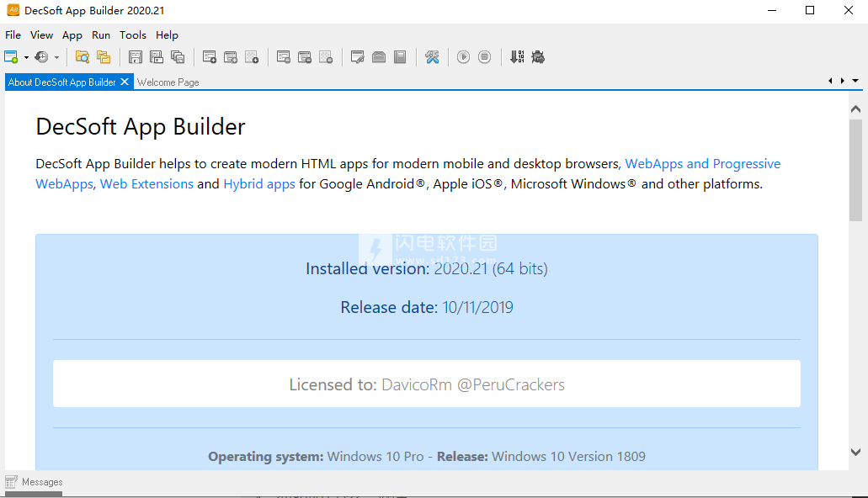Click the scrollbar down arrow
The image size is (868, 498).
click(x=855, y=452)
